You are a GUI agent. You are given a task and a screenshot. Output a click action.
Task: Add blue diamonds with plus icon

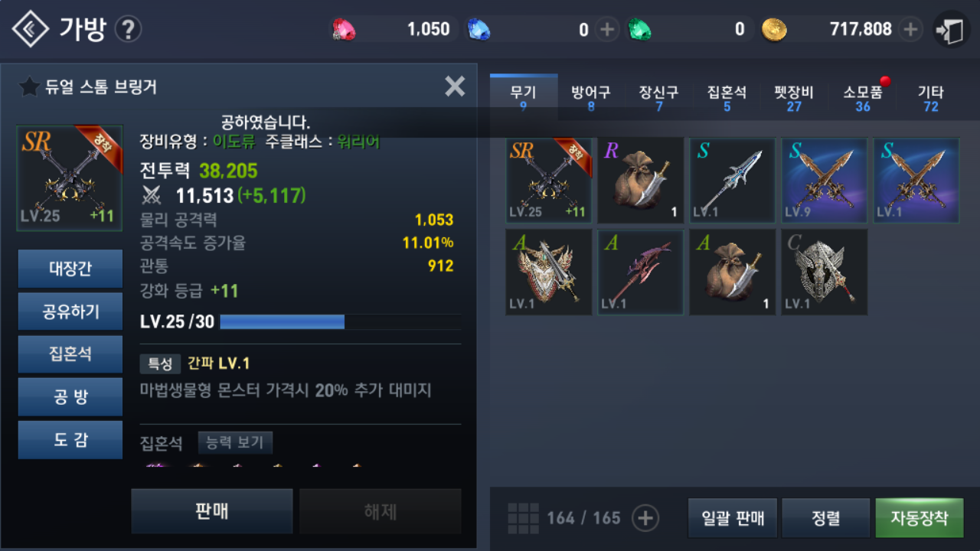click(607, 30)
